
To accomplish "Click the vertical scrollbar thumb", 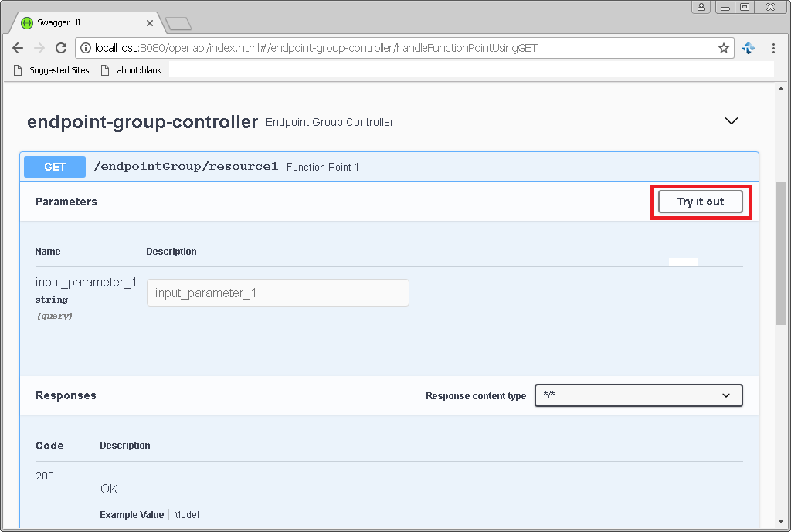I will pos(781,253).
